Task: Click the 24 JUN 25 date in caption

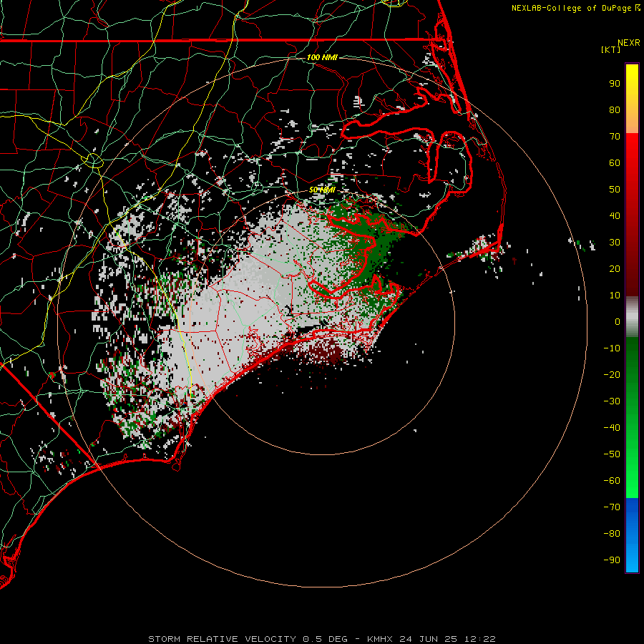Action: 429,639
